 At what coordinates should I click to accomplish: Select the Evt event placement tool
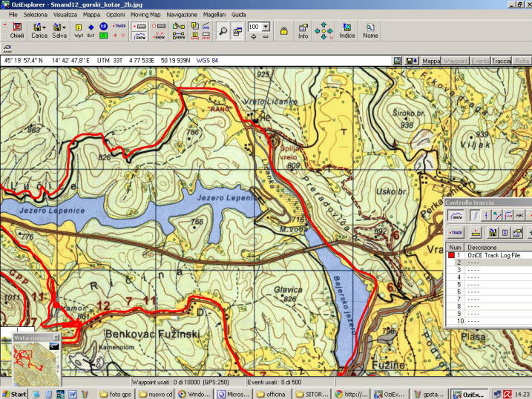[x=91, y=30]
